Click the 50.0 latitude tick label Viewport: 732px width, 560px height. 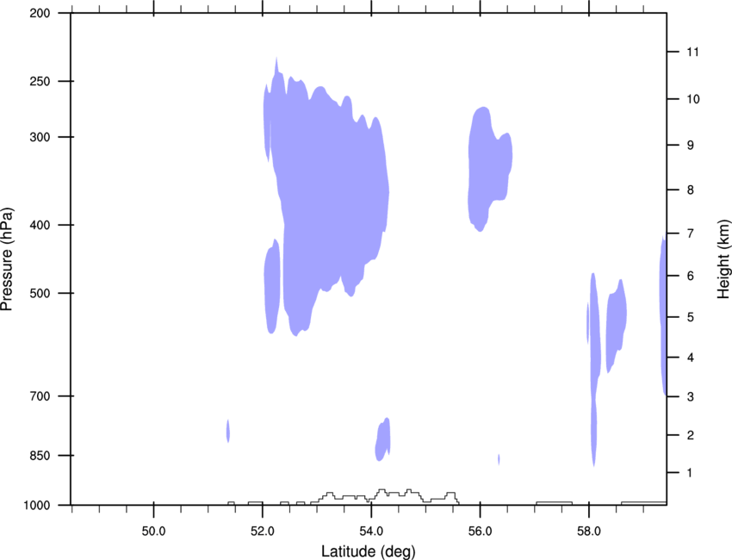tap(153, 532)
